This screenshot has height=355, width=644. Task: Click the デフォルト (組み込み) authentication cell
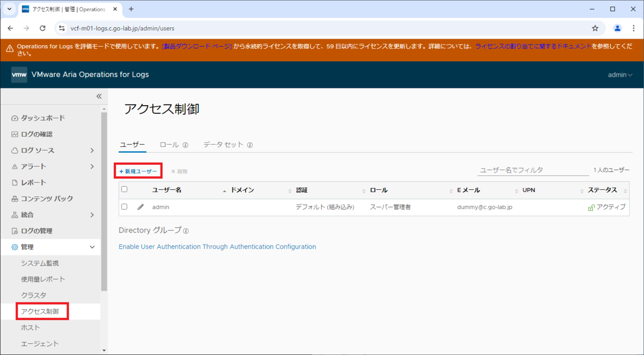pyautogui.click(x=325, y=207)
